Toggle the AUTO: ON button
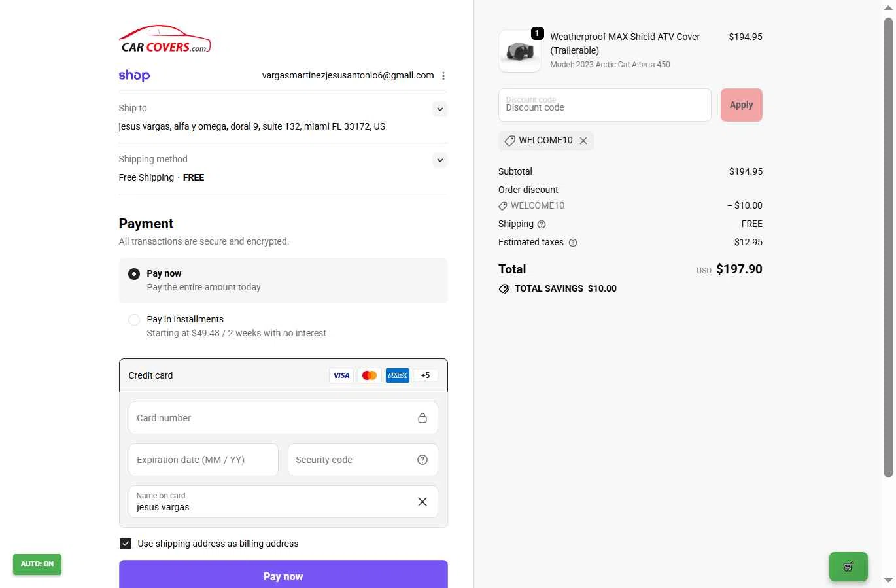The height and width of the screenshot is (588, 896). pos(37,564)
